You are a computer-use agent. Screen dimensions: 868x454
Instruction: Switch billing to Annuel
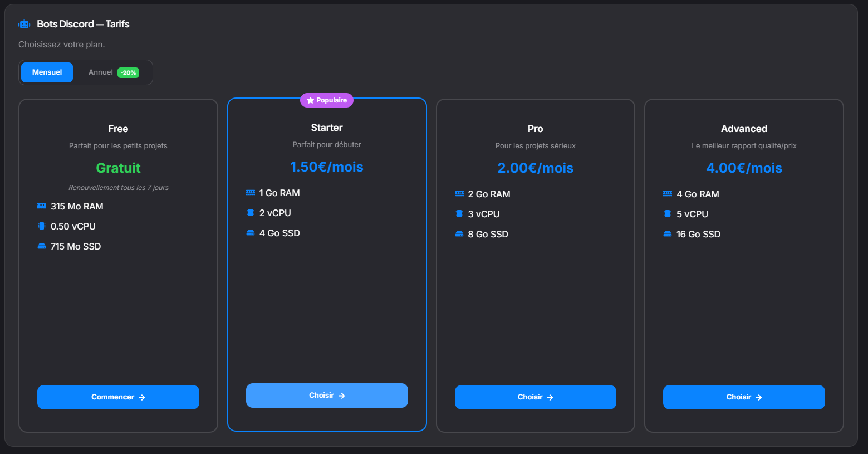101,72
